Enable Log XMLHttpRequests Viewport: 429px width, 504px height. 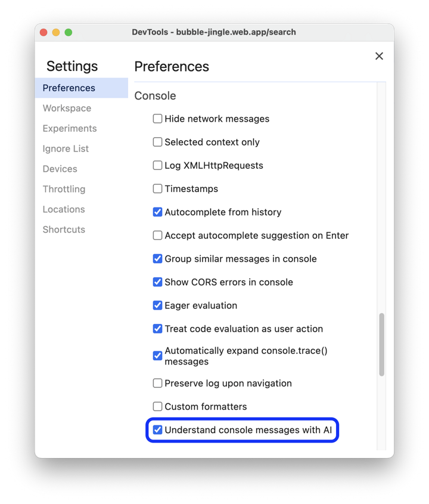click(157, 165)
